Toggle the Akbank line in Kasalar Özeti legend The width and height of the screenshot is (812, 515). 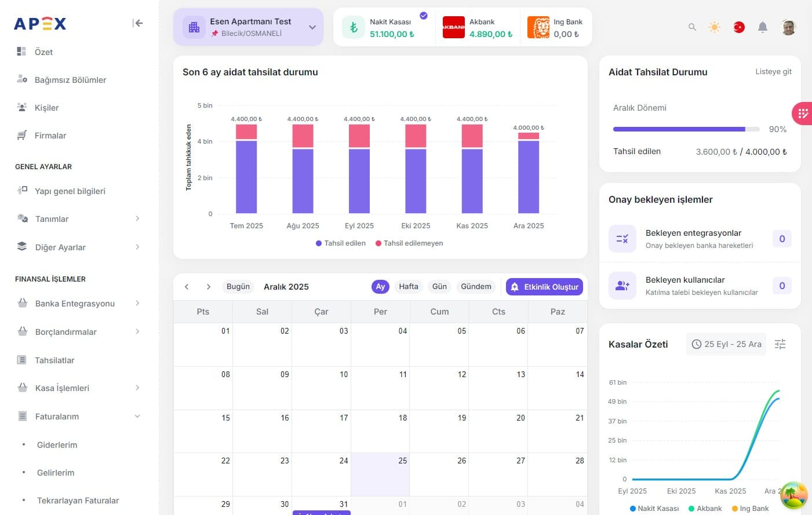705,508
